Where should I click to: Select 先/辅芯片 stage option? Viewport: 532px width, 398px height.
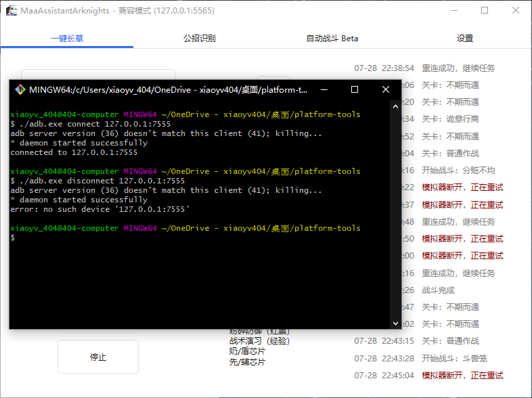click(247, 362)
